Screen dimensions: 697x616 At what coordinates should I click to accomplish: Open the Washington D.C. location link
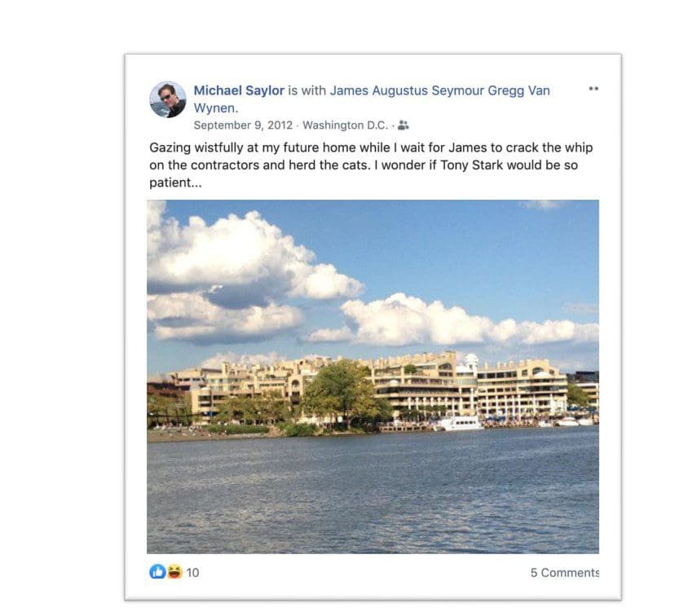pos(345,125)
